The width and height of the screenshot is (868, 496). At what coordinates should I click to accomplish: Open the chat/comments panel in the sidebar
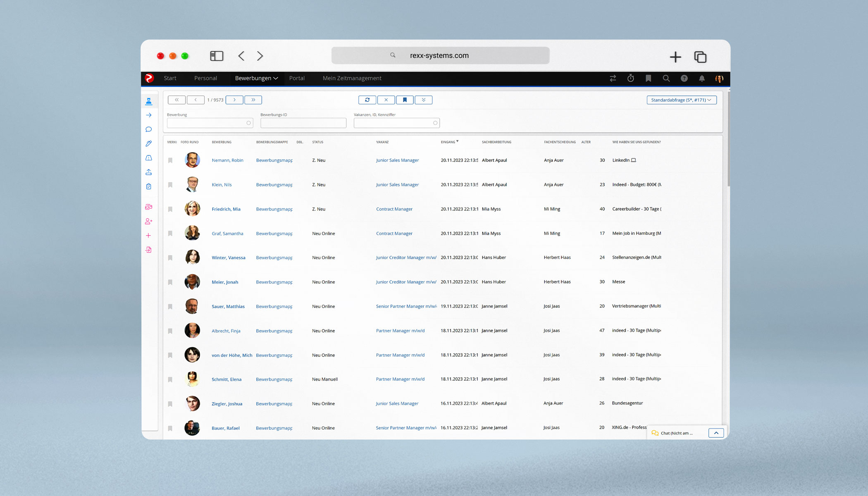coord(149,129)
